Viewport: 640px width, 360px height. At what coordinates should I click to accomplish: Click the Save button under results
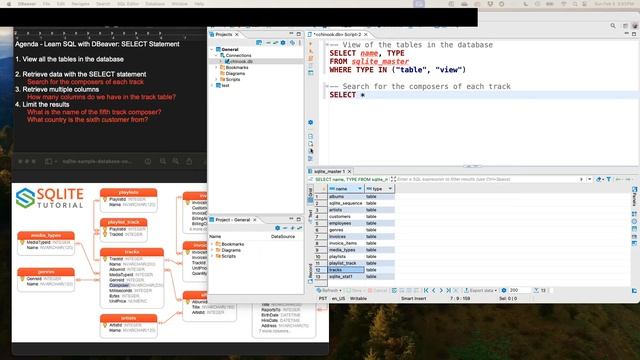354,290
